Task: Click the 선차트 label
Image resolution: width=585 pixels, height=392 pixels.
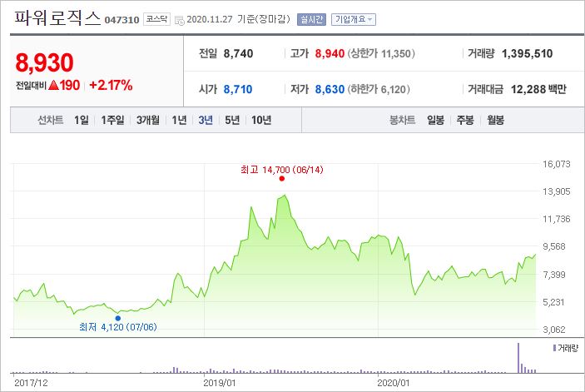Action: pos(51,120)
